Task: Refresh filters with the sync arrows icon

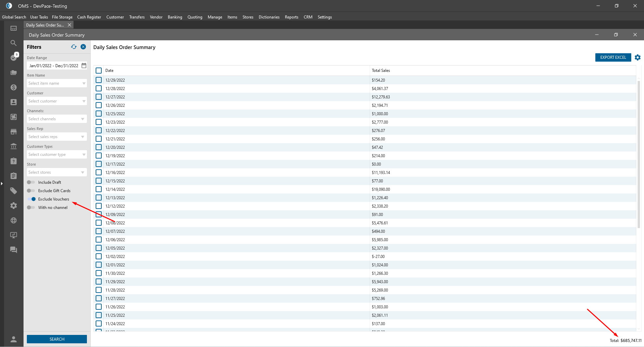Action: (x=74, y=47)
